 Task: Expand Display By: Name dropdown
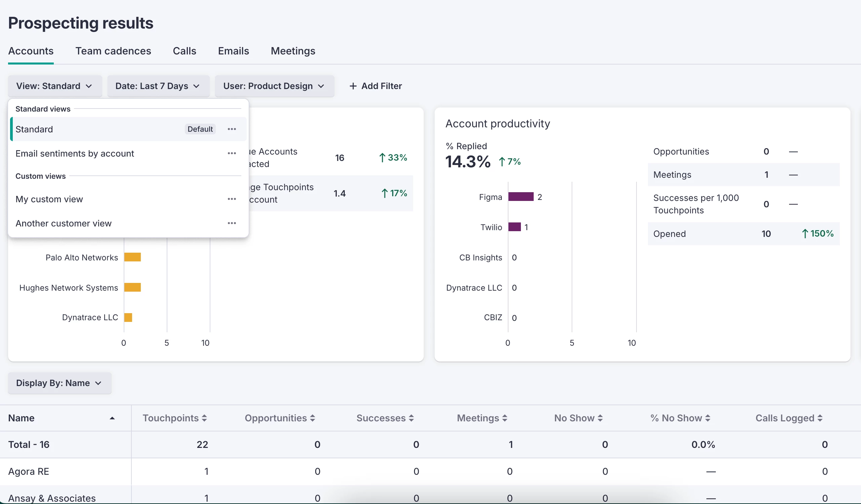(59, 383)
